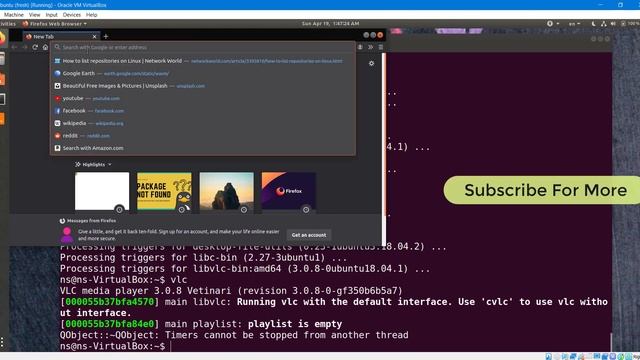Screen dimensions: 640x360
Task: Open the Devices menu in VirtualBox
Action: click(72, 15)
